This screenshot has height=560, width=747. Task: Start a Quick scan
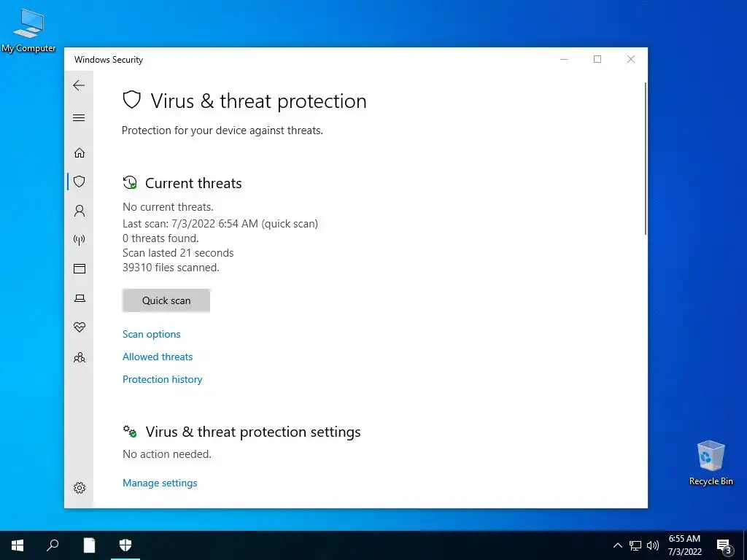166,300
